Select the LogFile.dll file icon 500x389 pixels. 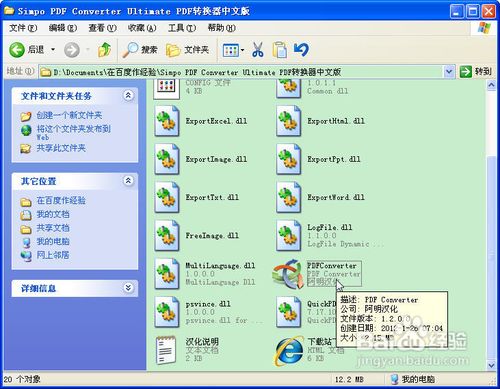click(289, 236)
